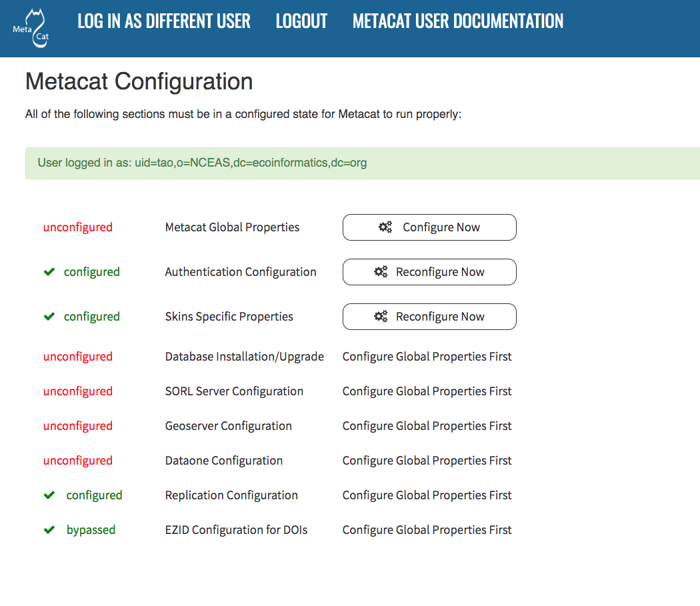Click the EZID Configuration for DOIs label
The height and width of the screenshot is (606, 700).
(x=236, y=530)
